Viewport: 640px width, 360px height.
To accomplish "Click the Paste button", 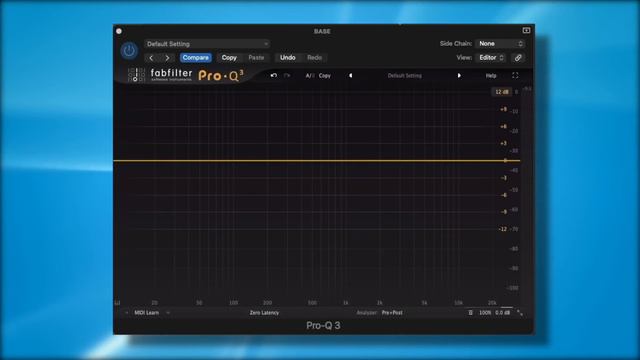I will (x=256, y=58).
